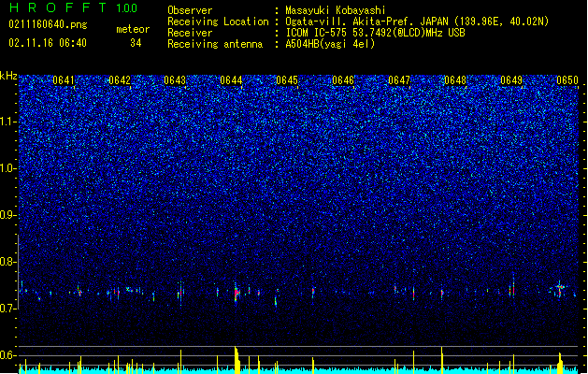Screen dimensions: 588x374
Task: Click the 0644 time marker
Action: pos(232,80)
